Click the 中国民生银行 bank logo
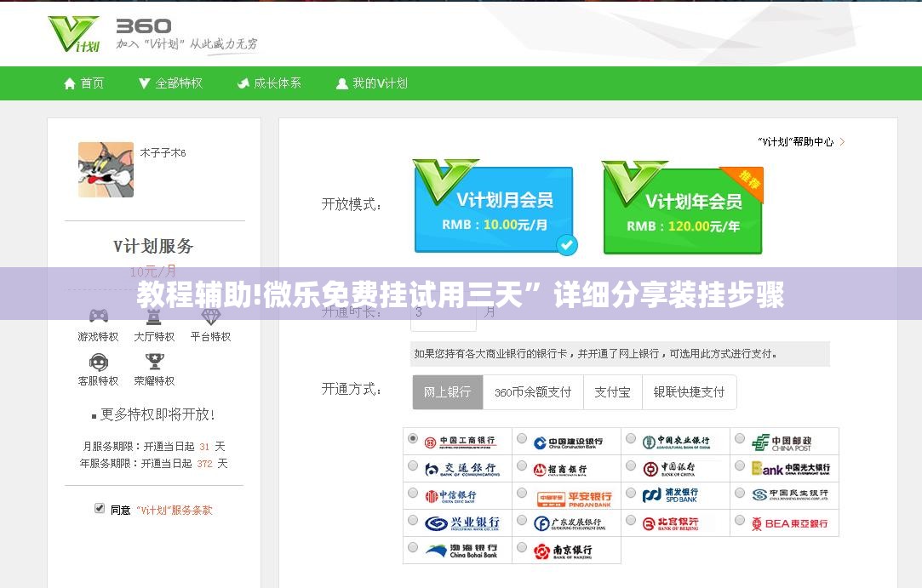The image size is (922, 588). [x=790, y=494]
